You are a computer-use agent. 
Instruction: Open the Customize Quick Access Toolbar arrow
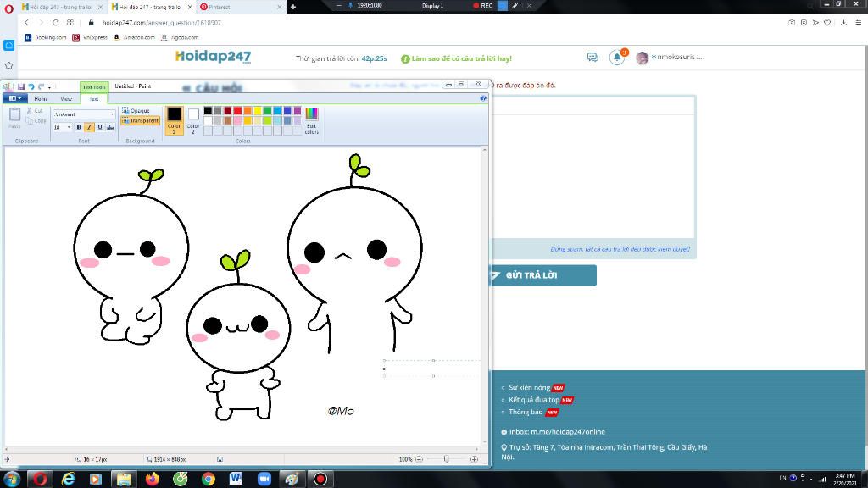49,87
